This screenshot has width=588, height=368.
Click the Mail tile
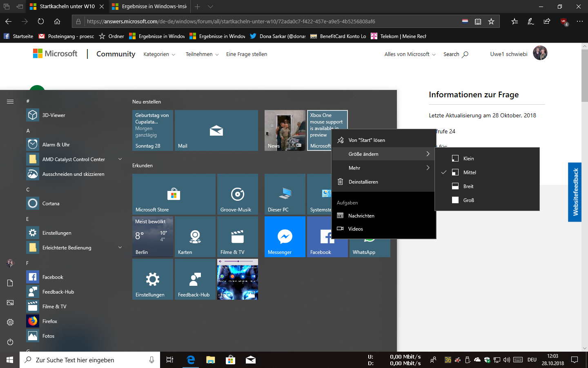[216, 130]
